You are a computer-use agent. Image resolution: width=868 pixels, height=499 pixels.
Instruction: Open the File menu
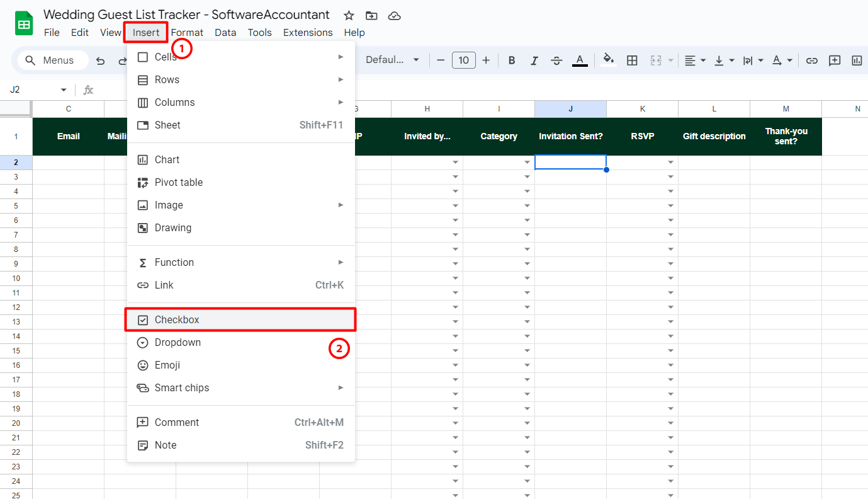52,33
